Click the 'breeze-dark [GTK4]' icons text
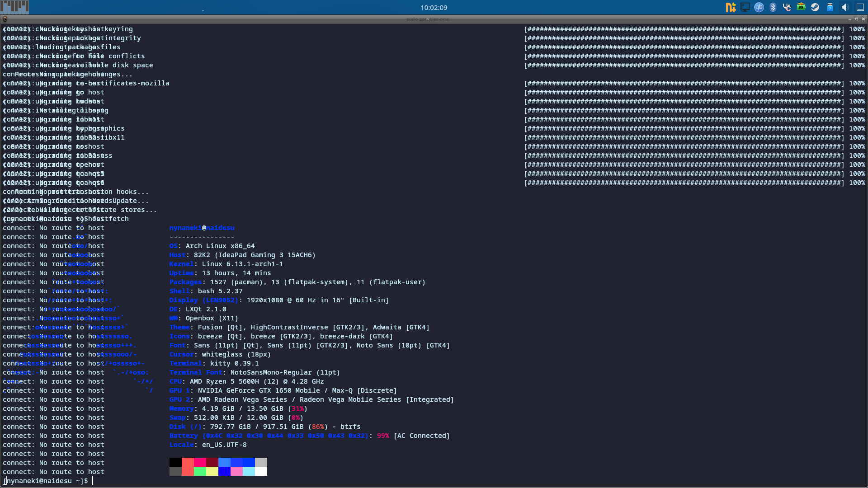This screenshot has width=868, height=488. coord(356,336)
